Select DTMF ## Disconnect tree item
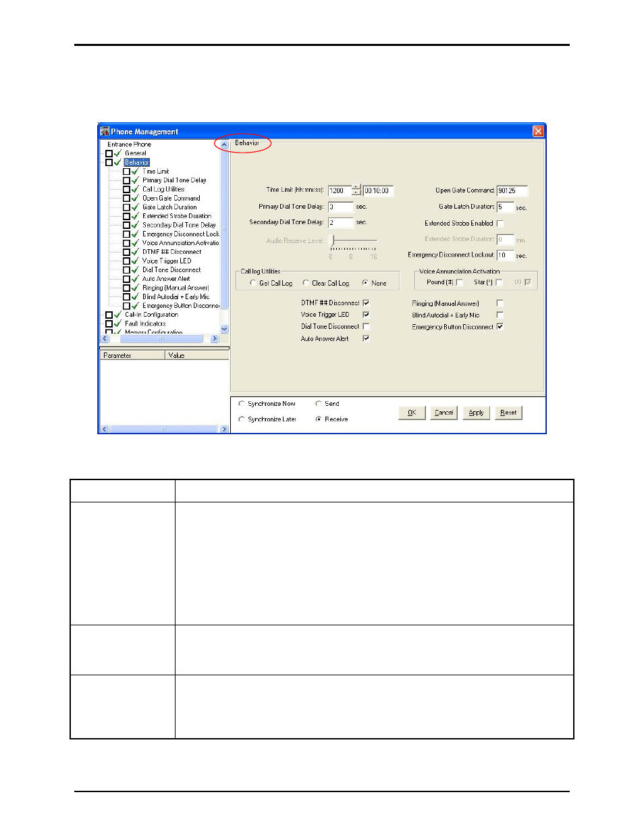Image resolution: width=644 pixels, height=834 pixels. point(171,252)
